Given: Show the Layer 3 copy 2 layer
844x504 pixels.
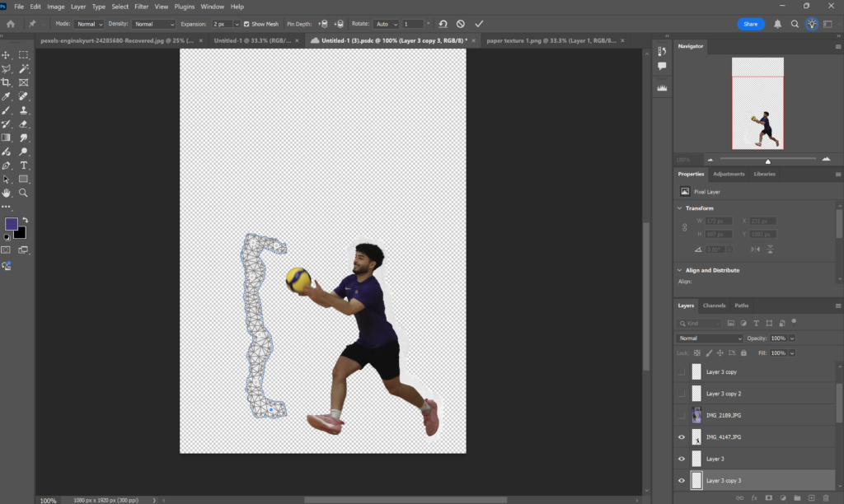Looking at the screenshot, I should [681, 394].
